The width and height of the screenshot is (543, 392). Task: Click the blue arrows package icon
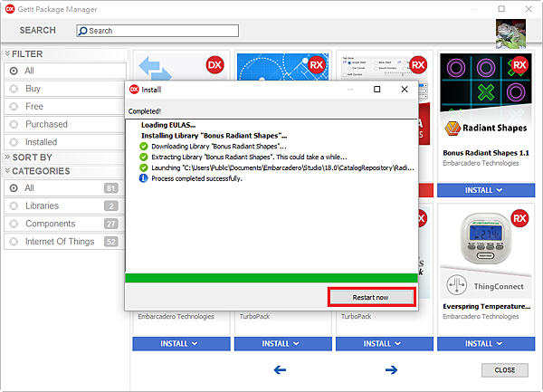coord(155,68)
